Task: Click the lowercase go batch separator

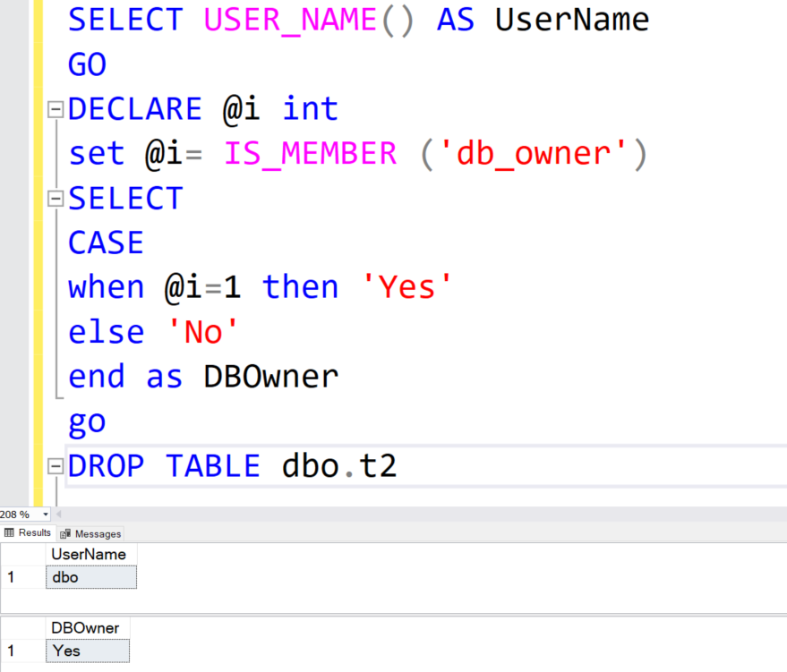Action: tap(88, 422)
